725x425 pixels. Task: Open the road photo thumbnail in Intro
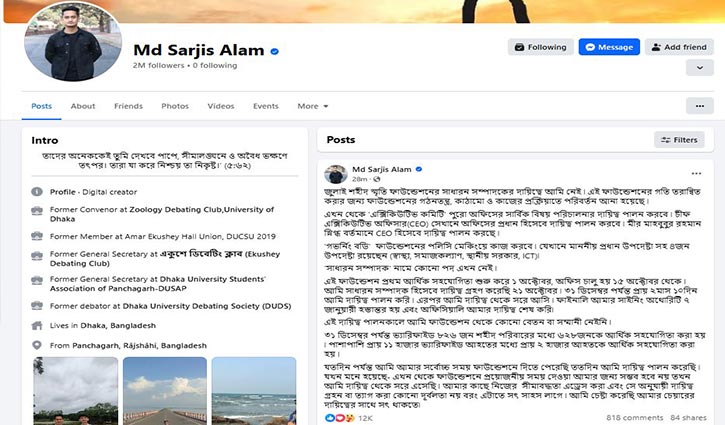pos(165,391)
